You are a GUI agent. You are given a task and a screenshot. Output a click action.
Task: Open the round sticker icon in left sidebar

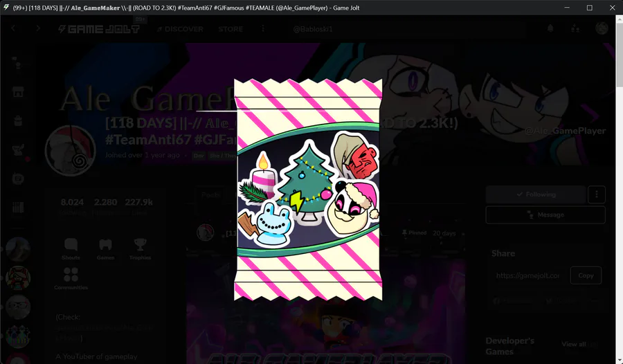[x=18, y=179]
